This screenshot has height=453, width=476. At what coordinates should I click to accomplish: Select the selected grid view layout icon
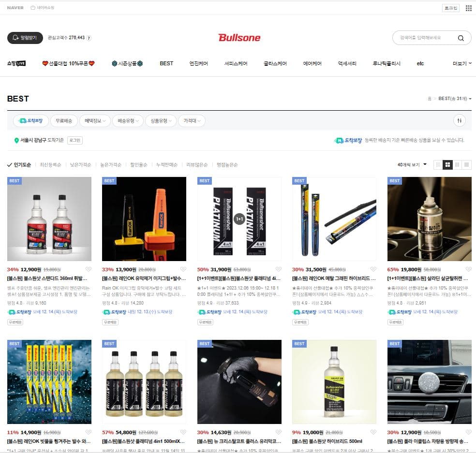tap(447, 165)
